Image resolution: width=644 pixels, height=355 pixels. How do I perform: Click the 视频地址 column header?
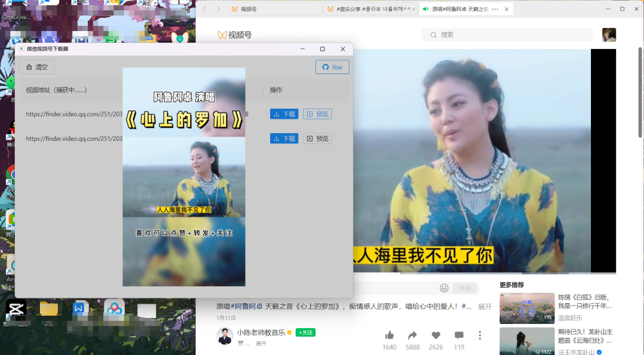coord(56,89)
